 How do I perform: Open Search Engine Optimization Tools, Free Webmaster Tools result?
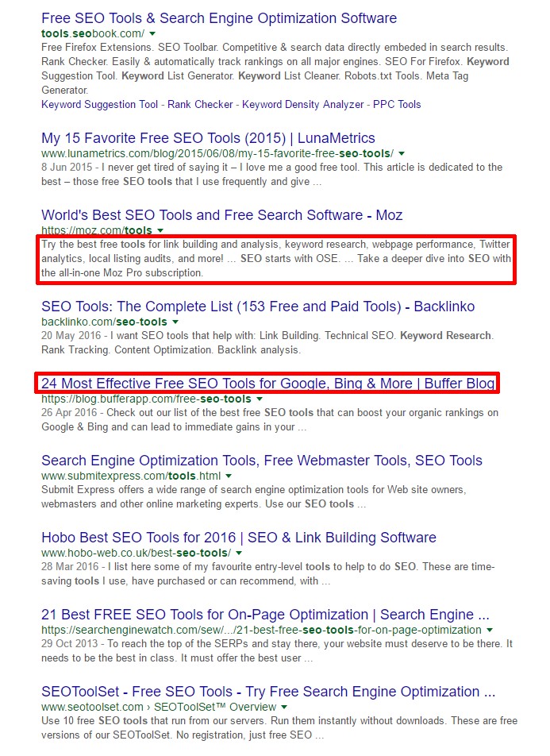point(262,461)
